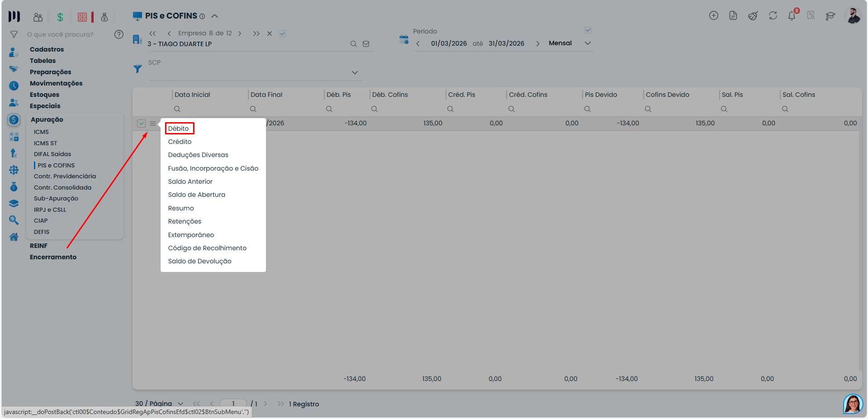Click the sidebar clock icon
868x419 pixels.
(14, 86)
